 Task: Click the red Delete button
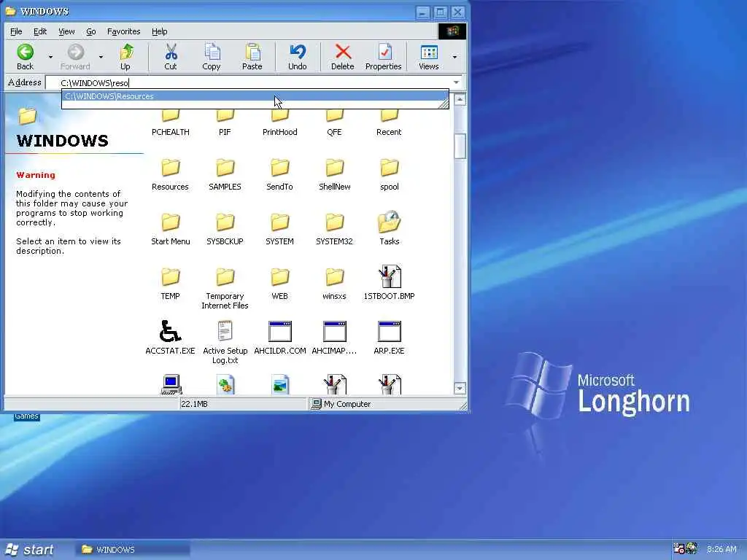[x=343, y=57]
